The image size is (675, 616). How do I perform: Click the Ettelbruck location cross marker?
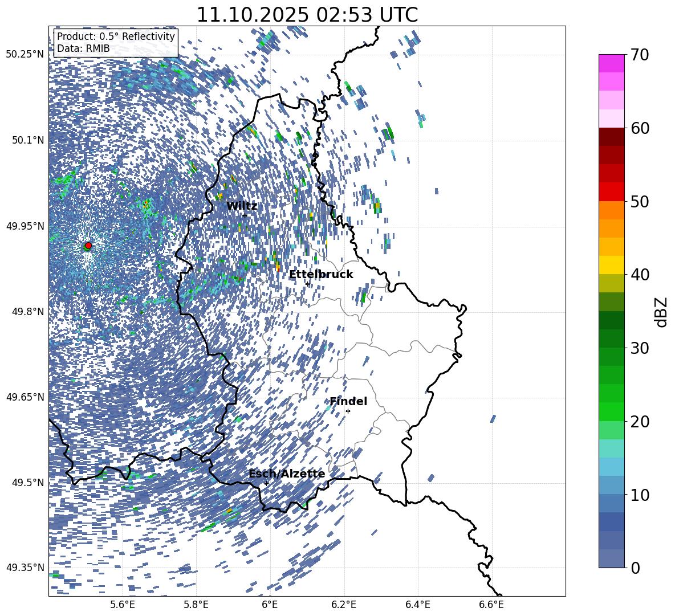point(307,284)
